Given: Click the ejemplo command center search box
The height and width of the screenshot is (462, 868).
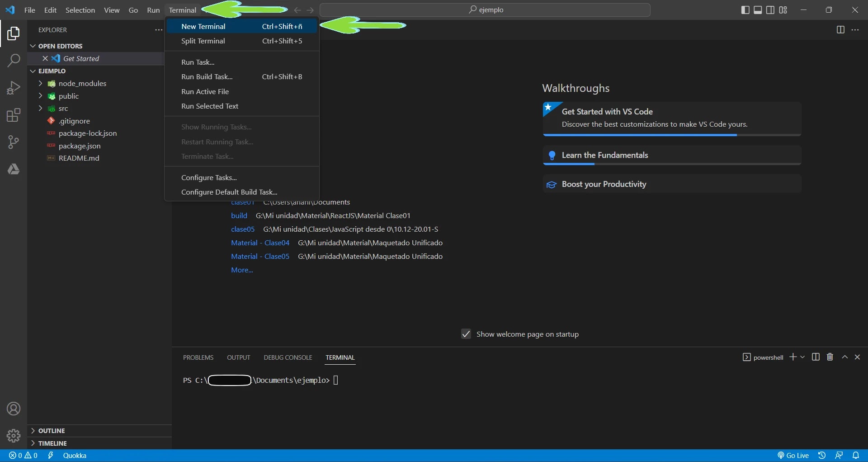Looking at the screenshot, I should tap(485, 10).
